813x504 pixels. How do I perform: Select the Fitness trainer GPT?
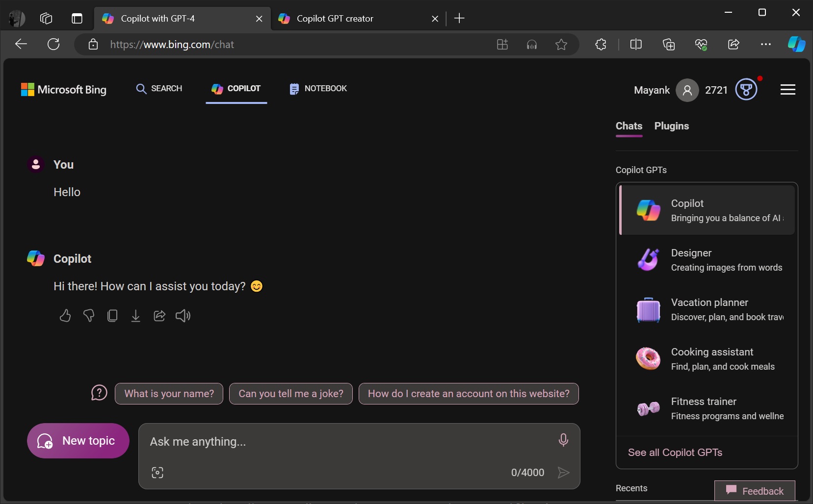click(707, 408)
